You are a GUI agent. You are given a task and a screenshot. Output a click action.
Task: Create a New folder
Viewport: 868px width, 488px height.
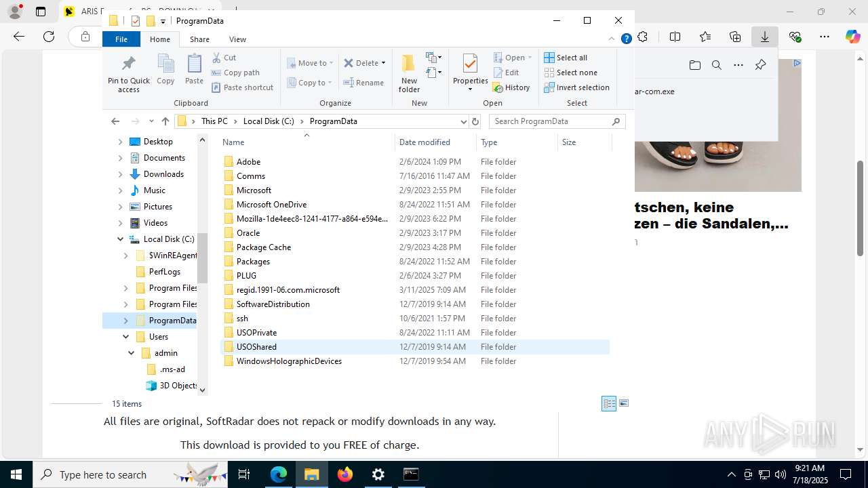pos(409,73)
